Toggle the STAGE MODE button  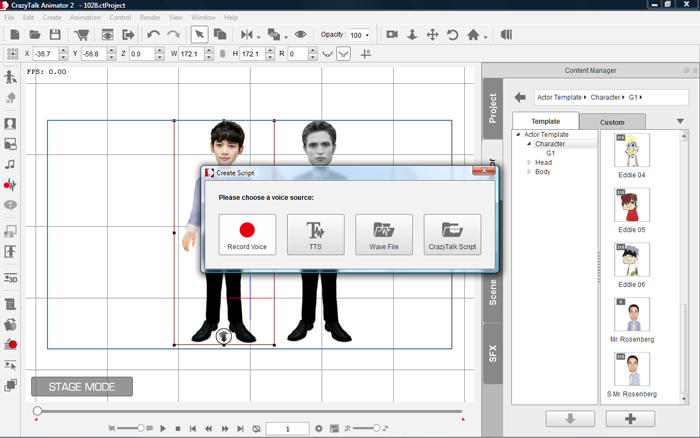82,387
